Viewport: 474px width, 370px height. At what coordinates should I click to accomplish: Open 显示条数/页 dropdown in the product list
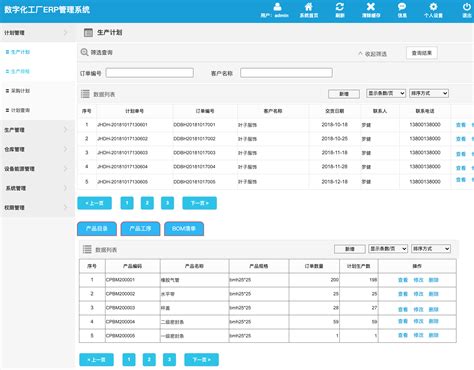(388, 249)
